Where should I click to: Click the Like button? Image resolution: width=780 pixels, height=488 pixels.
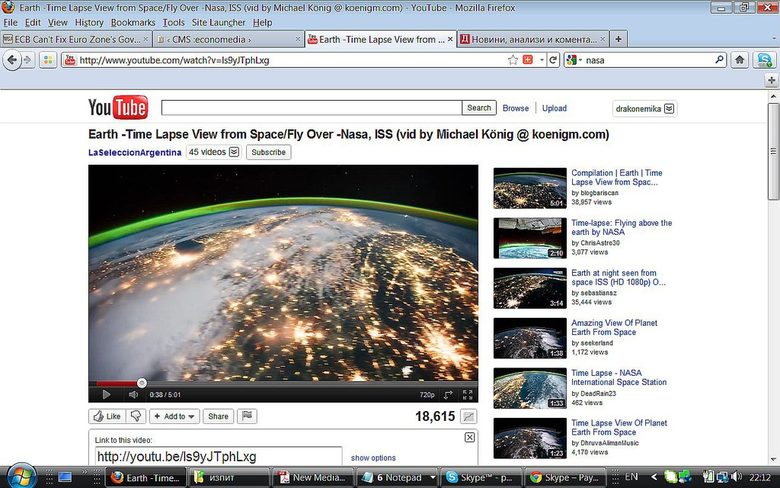coord(107,416)
